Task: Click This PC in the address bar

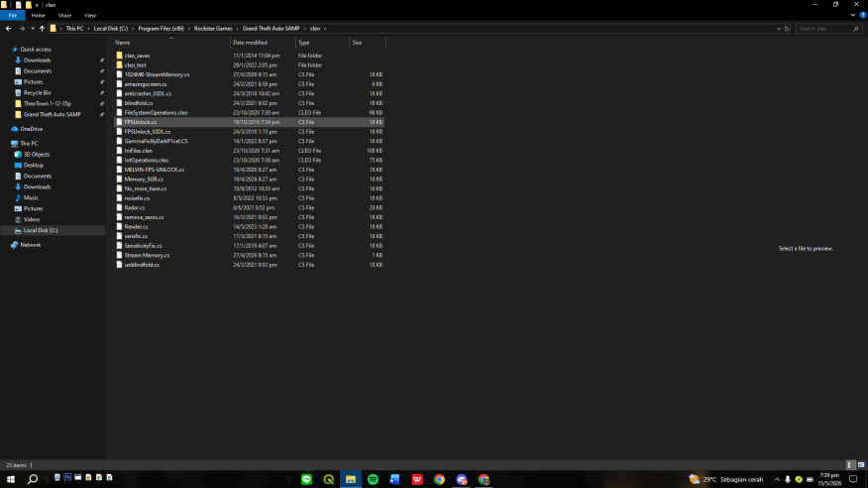Action: pos(74,28)
